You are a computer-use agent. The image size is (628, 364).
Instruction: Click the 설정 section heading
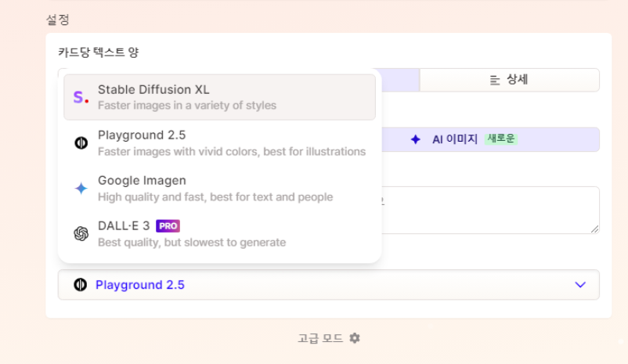(58, 20)
